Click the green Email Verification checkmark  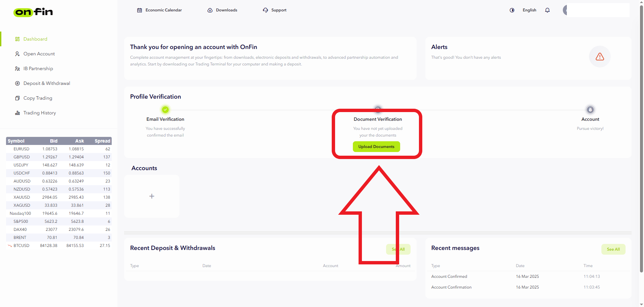[165, 110]
